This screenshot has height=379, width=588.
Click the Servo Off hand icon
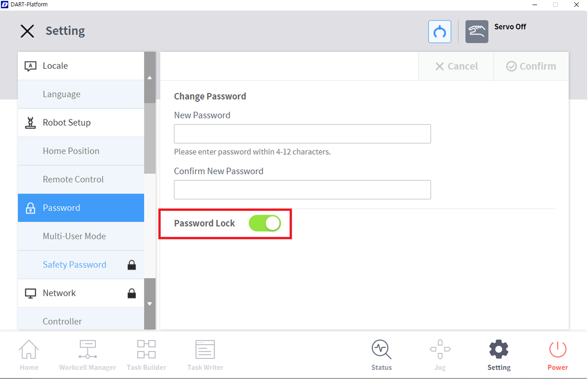pyautogui.click(x=476, y=32)
